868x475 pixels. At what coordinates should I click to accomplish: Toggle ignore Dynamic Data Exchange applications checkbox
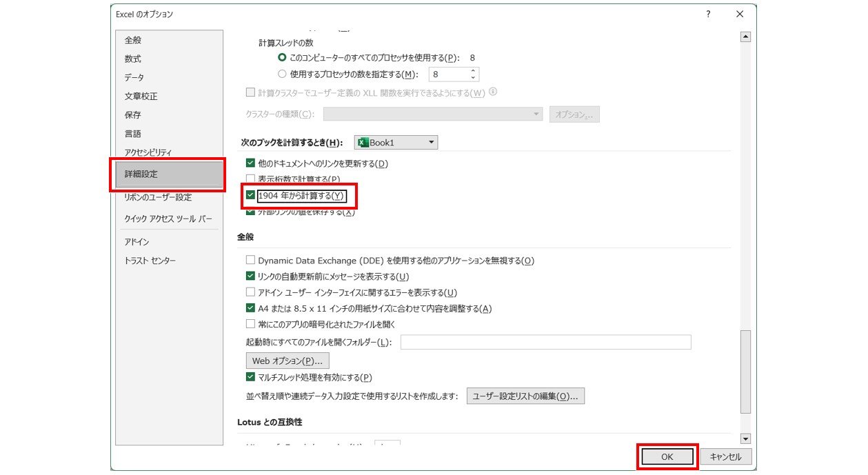pyautogui.click(x=250, y=261)
